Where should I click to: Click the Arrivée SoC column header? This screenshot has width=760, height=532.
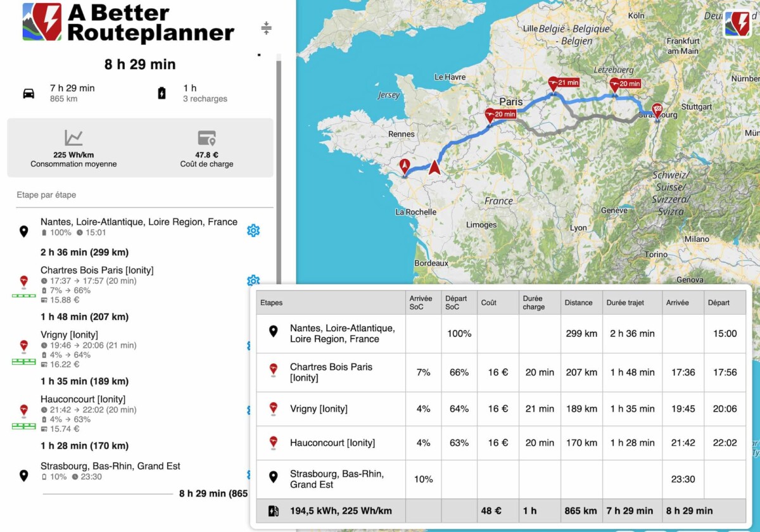click(x=423, y=303)
